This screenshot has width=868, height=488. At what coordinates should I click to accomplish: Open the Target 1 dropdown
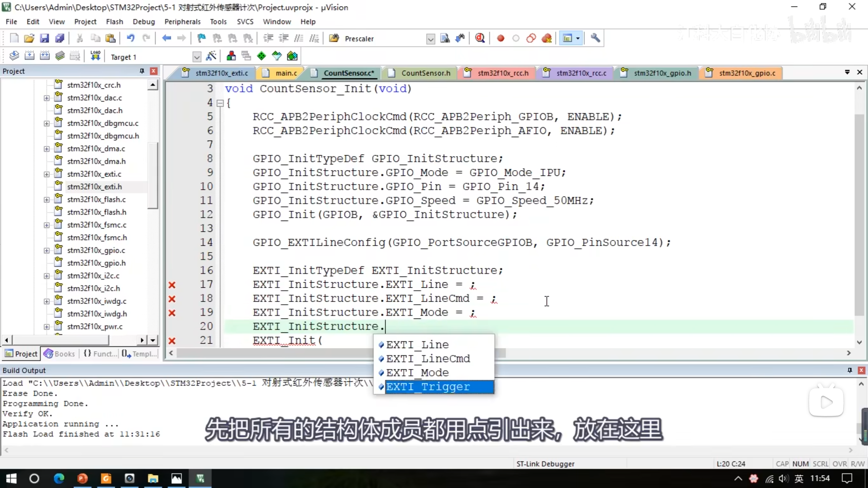[196, 57]
